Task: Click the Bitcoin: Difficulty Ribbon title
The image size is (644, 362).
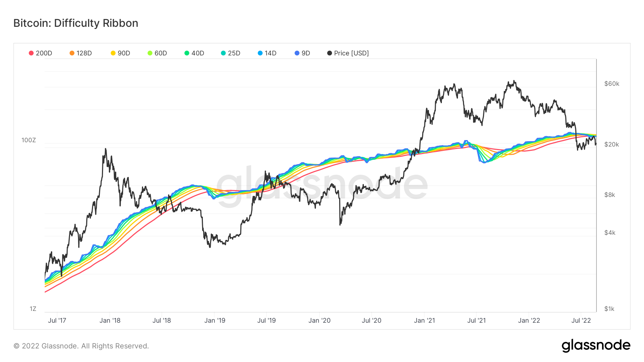Action: point(76,23)
